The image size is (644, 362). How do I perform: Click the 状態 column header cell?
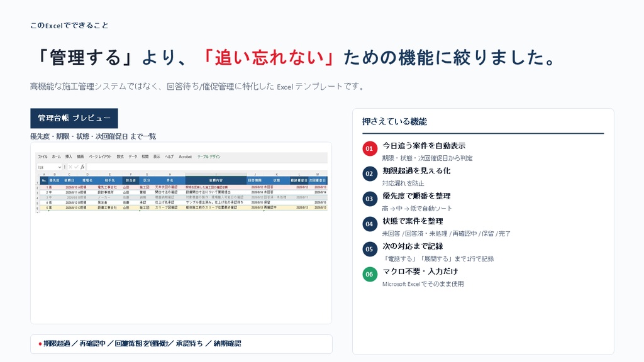click(277, 180)
